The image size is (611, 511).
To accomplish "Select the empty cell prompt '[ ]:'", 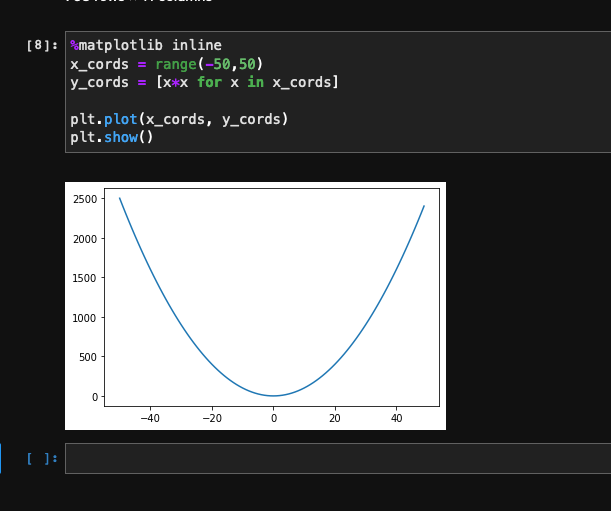I will pos(42,458).
